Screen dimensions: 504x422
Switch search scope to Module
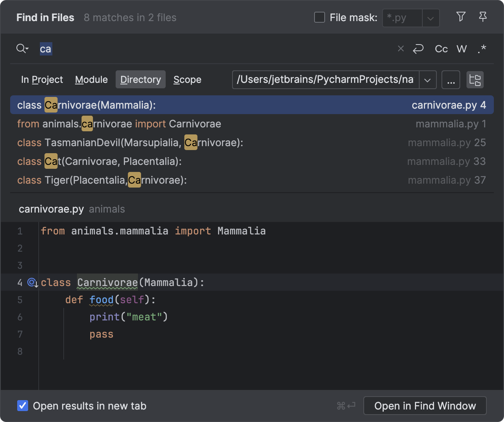pyautogui.click(x=91, y=79)
